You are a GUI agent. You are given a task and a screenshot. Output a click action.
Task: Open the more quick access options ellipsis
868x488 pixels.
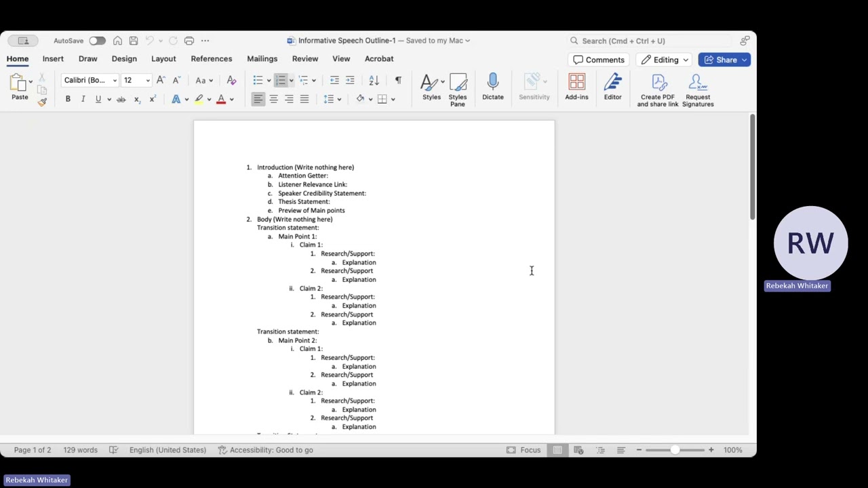tap(205, 41)
